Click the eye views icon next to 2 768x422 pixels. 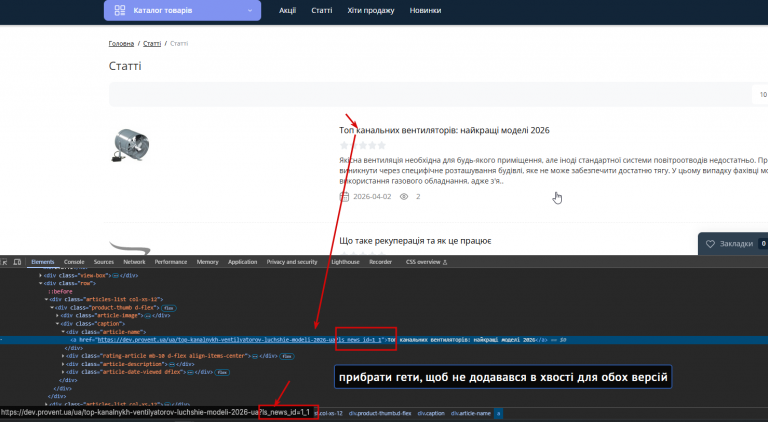[404, 197]
